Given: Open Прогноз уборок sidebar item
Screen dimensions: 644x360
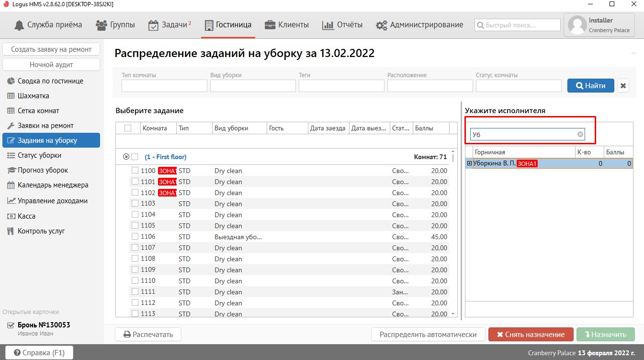Looking at the screenshot, I should 43,170.
